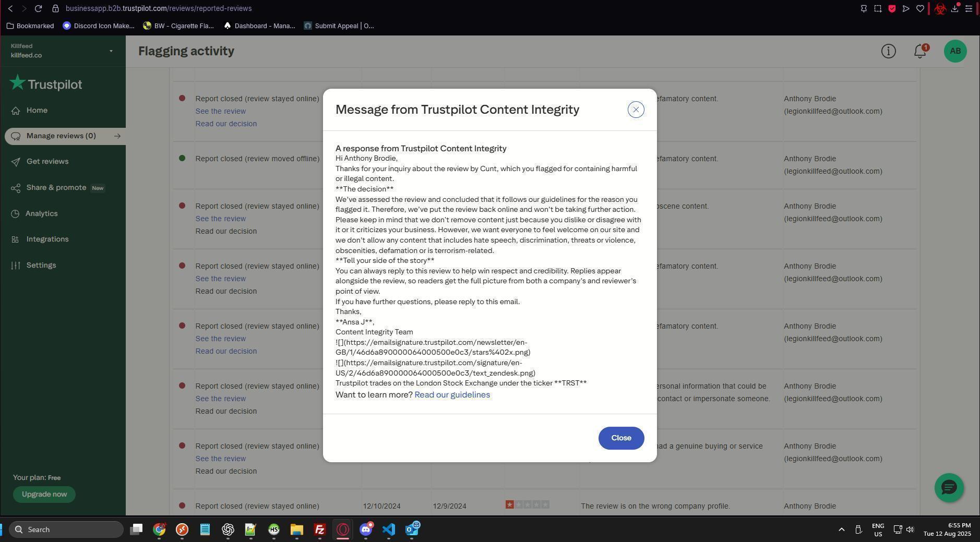This screenshot has width=980, height=542.
Task: Open Google Chrome from the taskbar
Action: [159, 529]
